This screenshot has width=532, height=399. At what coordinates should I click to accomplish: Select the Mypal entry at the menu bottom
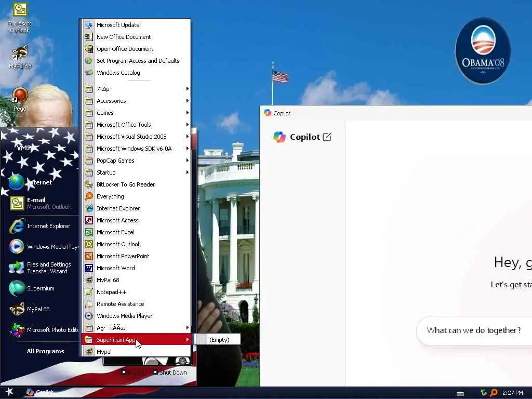(136, 352)
